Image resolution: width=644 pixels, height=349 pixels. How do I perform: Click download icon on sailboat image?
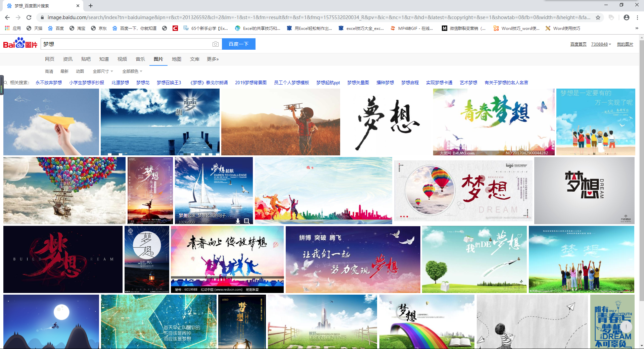[x=238, y=221]
